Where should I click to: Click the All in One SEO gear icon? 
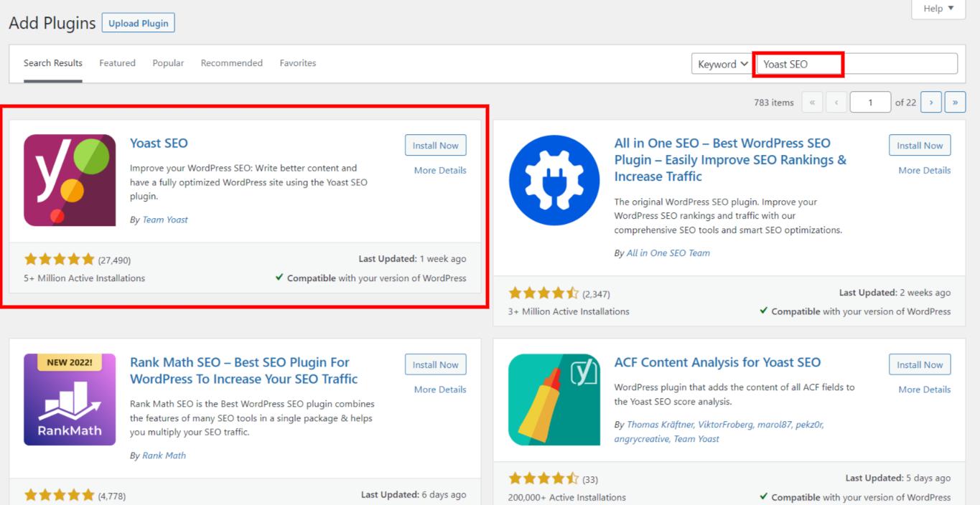(x=554, y=180)
